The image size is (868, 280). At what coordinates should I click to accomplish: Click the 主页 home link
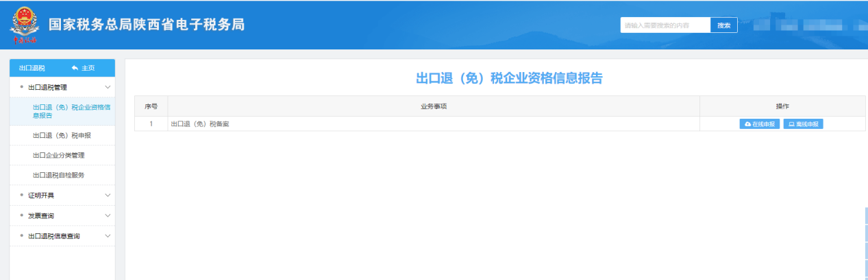coord(88,68)
